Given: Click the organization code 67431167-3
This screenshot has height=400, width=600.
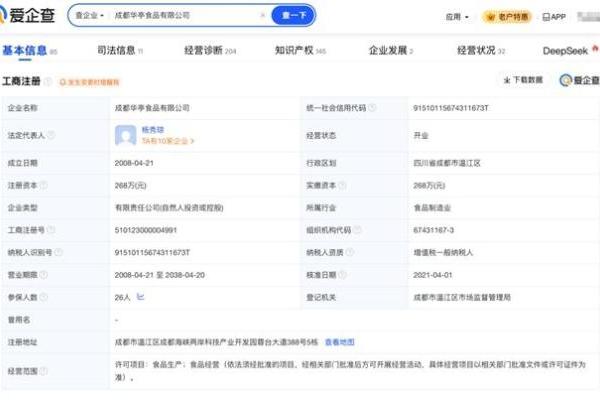Looking at the screenshot, I should (434, 230).
